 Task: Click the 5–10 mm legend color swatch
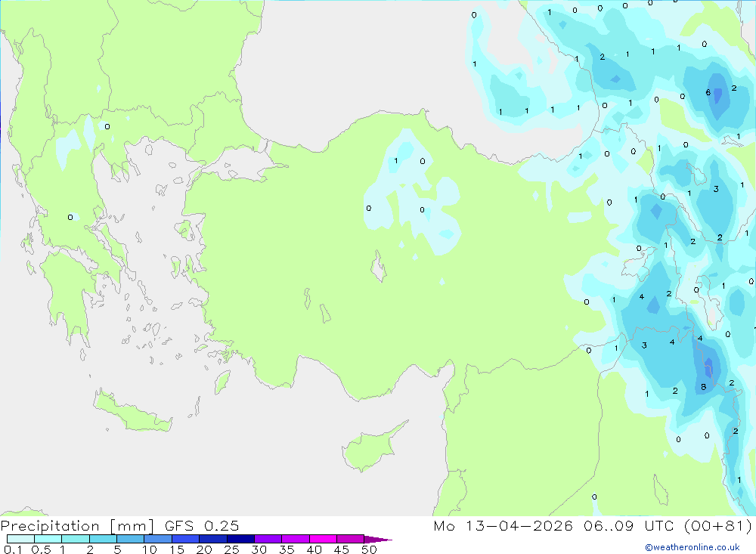tap(131, 539)
